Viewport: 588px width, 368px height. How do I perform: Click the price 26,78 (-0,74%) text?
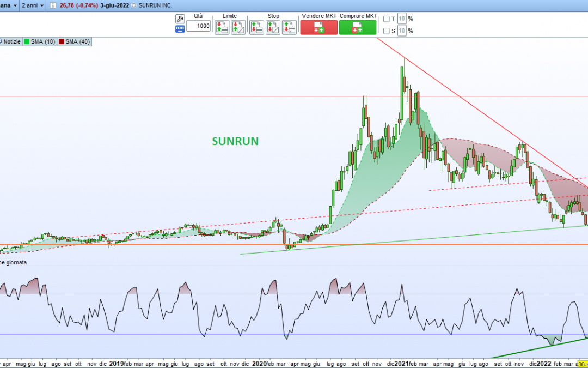[x=79, y=5]
